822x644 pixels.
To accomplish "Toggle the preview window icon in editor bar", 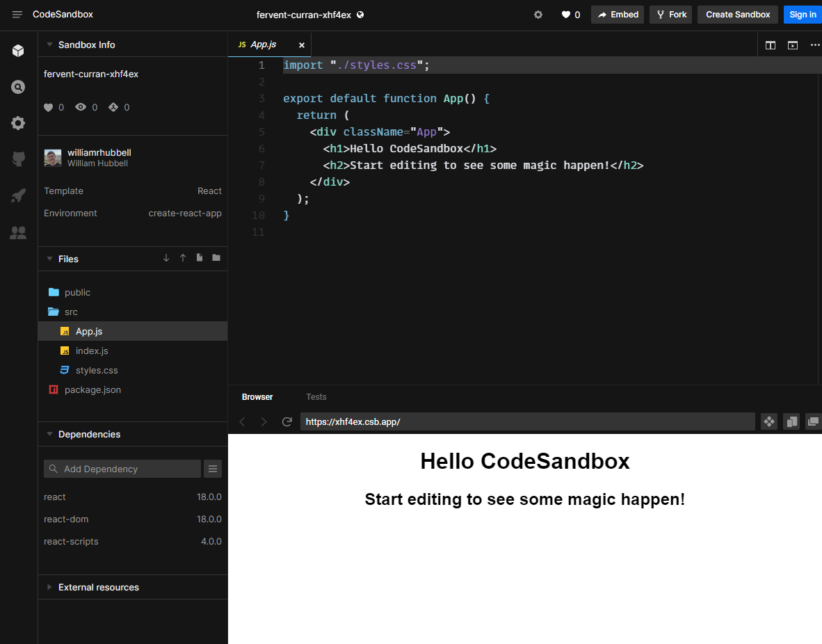I will [x=793, y=45].
